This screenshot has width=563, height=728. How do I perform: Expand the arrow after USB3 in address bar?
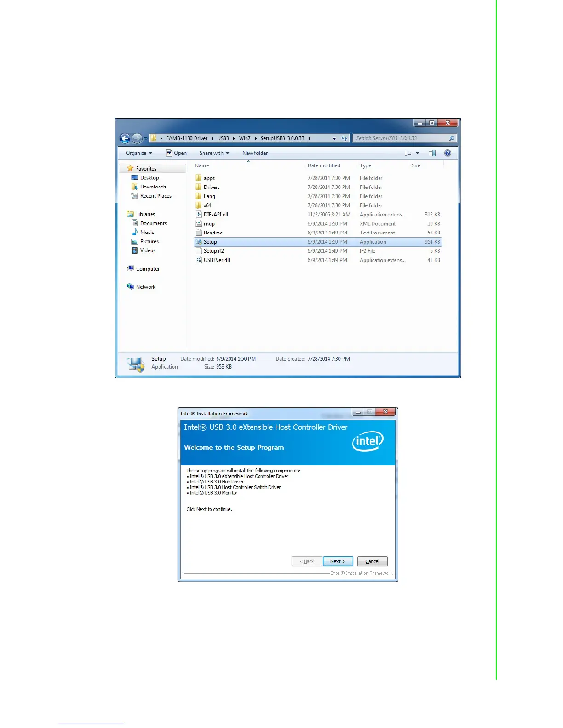tap(234, 138)
